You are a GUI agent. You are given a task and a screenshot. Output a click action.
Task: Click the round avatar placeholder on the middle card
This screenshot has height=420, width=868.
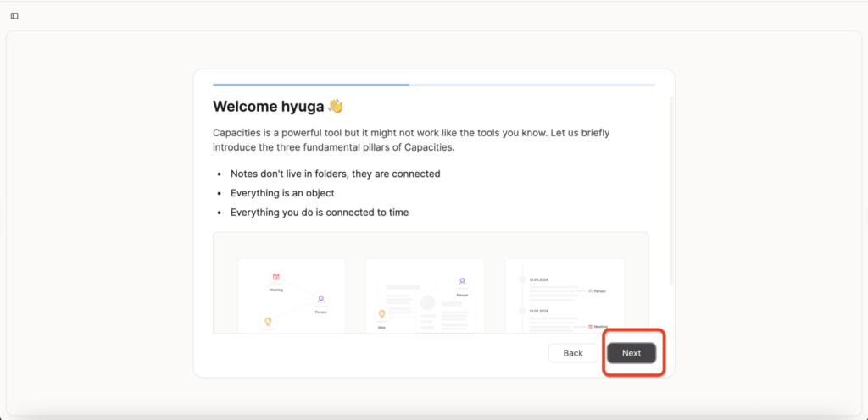coord(428,302)
